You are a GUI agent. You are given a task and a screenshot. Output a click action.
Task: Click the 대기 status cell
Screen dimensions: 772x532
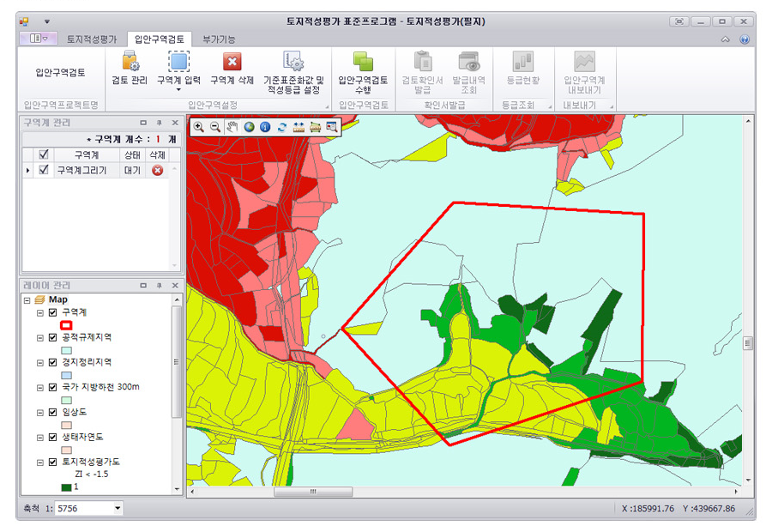tap(132, 170)
